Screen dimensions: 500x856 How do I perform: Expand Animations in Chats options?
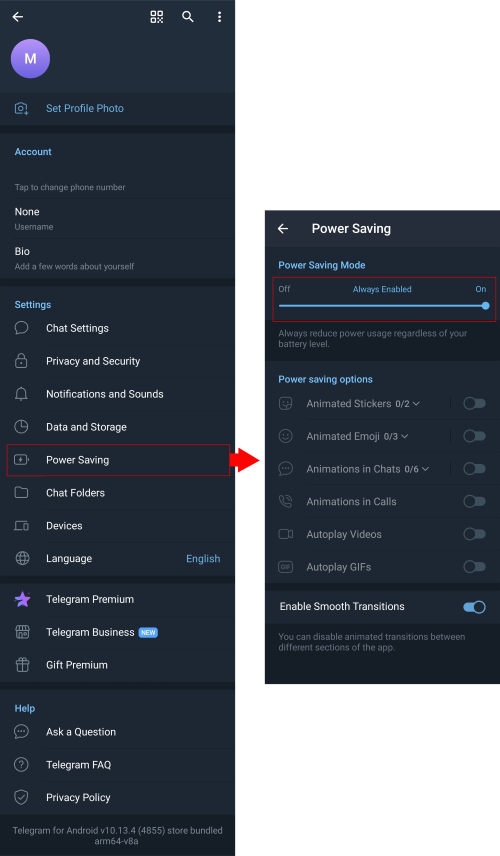(x=425, y=469)
